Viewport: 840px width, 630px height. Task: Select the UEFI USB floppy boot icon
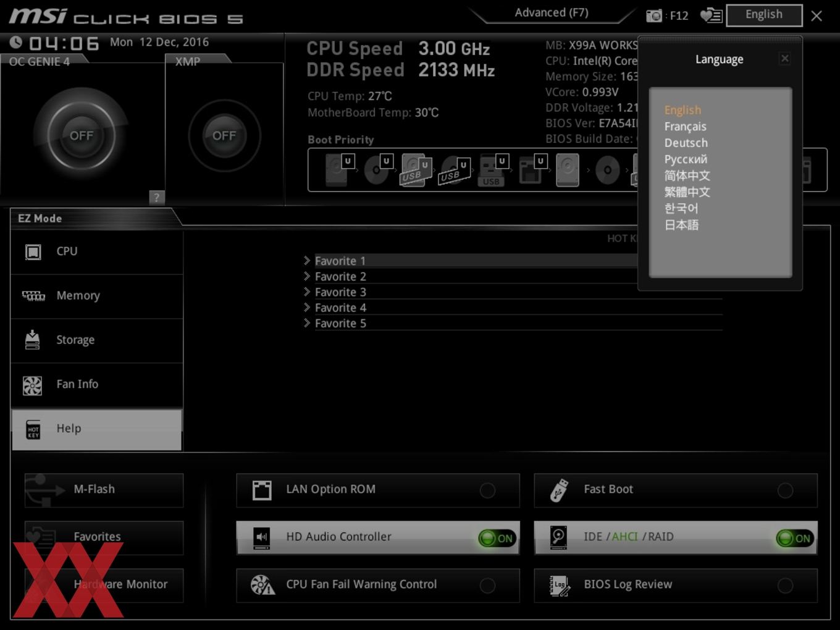532,170
